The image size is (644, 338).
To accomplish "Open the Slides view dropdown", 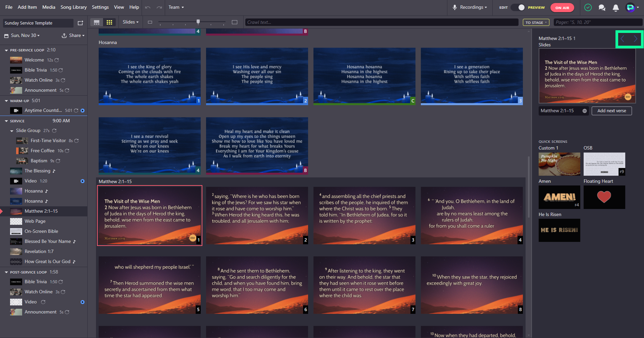I will coord(131,22).
